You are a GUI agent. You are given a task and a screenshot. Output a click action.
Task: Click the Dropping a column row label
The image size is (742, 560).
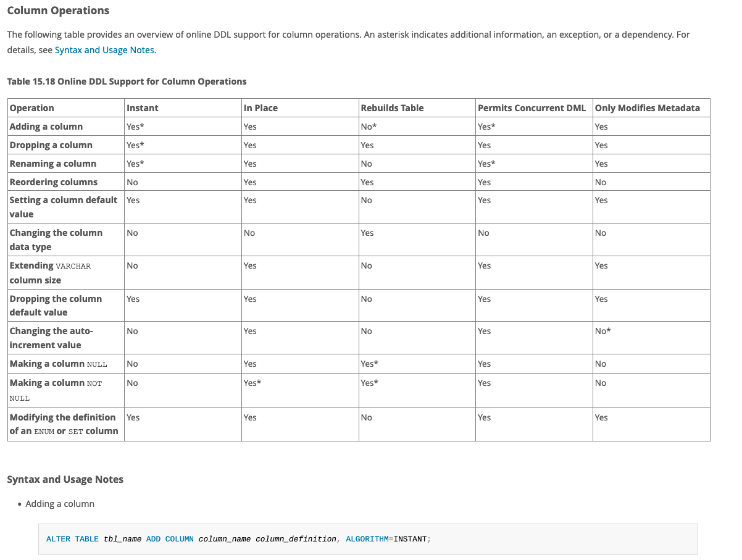coord(51,145)
